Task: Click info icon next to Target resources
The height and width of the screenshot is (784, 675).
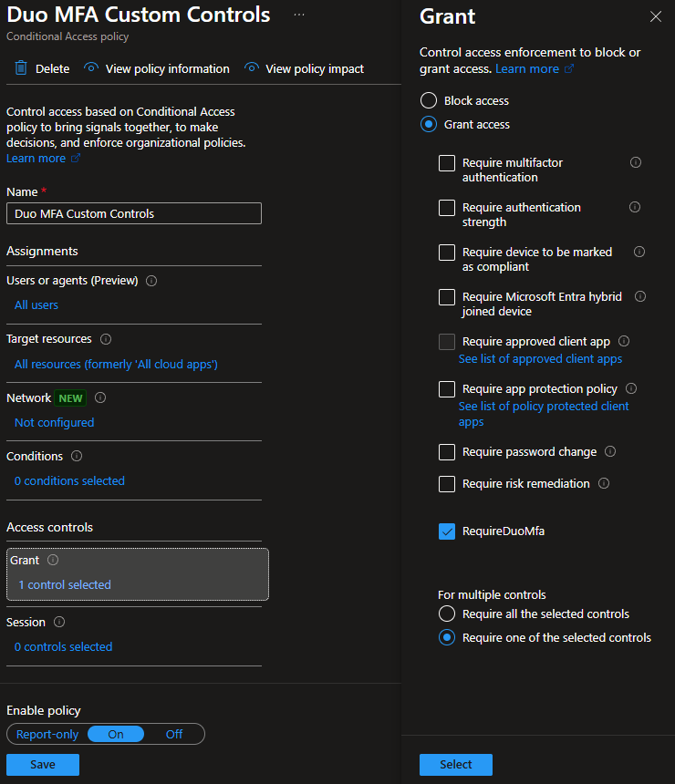Action: point(106,339)
